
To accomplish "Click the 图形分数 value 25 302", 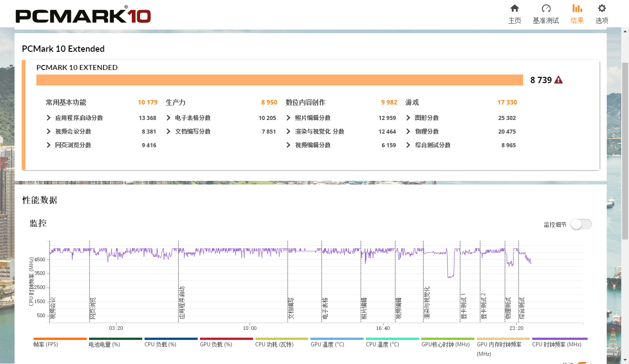I will [x=507, y=118].
